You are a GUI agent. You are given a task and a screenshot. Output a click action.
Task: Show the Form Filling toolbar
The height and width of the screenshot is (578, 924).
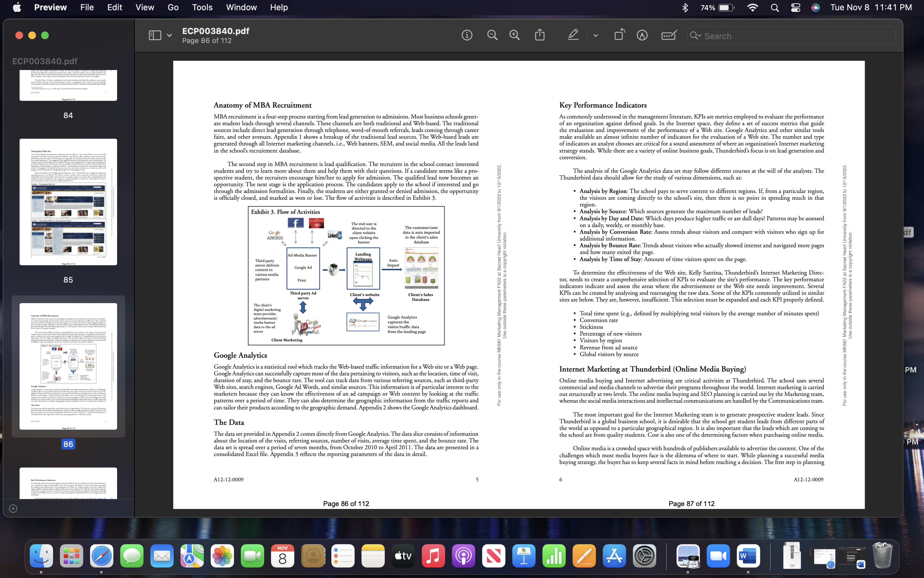pyautogui.click(x=669, y=36)
